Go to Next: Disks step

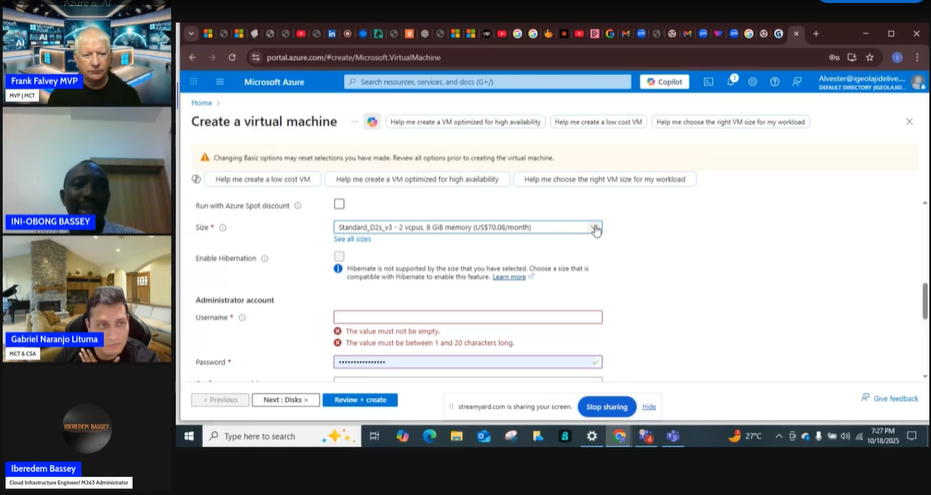(x=285, y=400)
